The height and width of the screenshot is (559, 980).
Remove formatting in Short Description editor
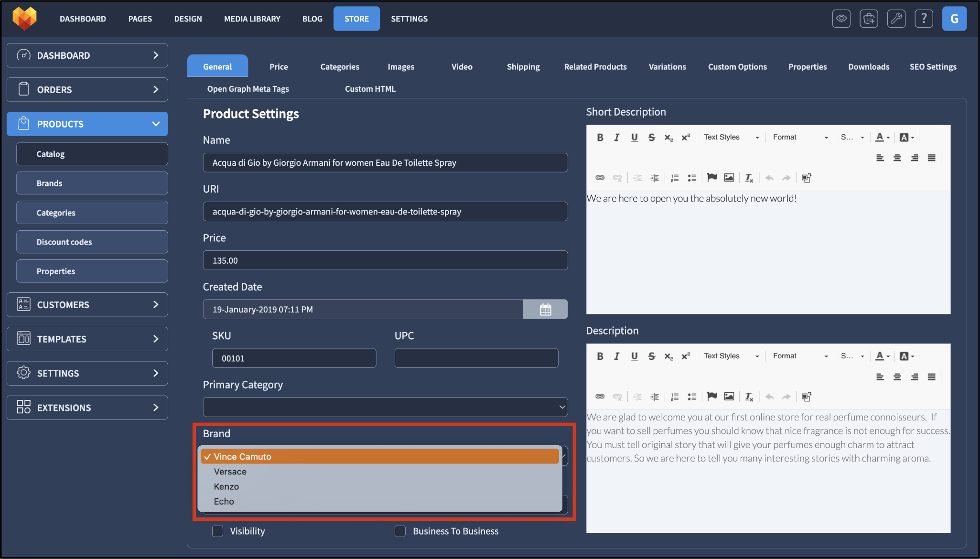pyautogui.click(x=749, y=178)
